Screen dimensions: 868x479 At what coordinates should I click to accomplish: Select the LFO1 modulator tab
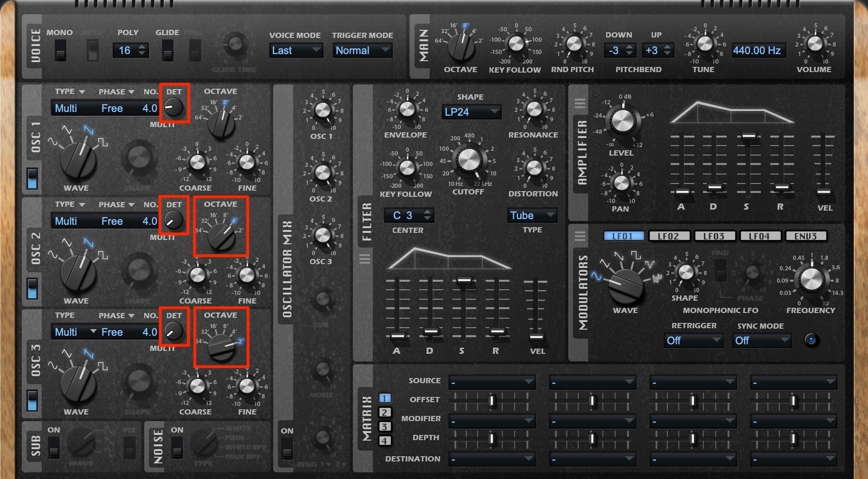(624, 236)
